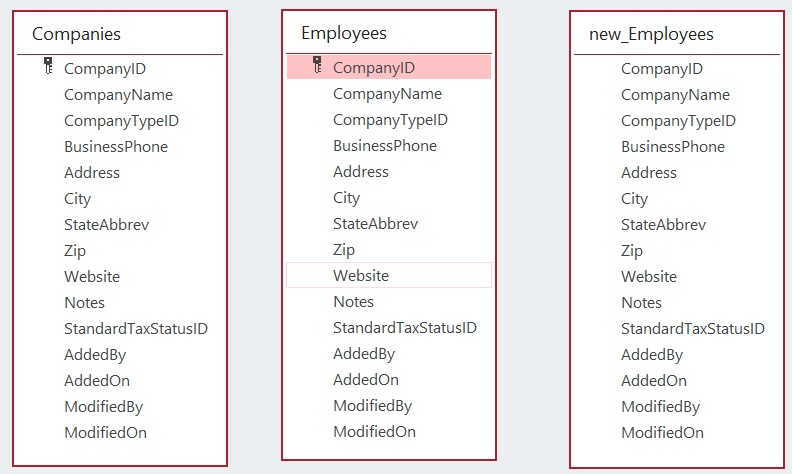Select CompanyName field in Companies table
This screenshot has height=474, width=792.
[118, 95]
